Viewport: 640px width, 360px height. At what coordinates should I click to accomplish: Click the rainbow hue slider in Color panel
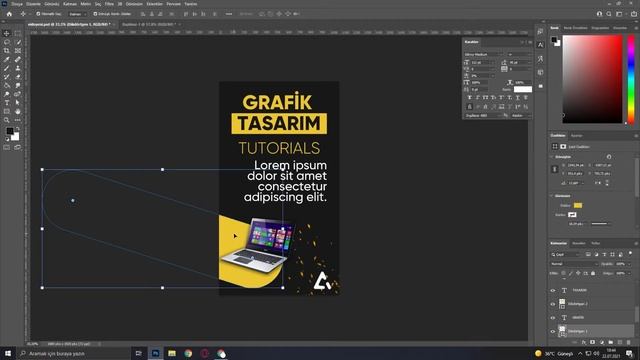pos(631,79)
